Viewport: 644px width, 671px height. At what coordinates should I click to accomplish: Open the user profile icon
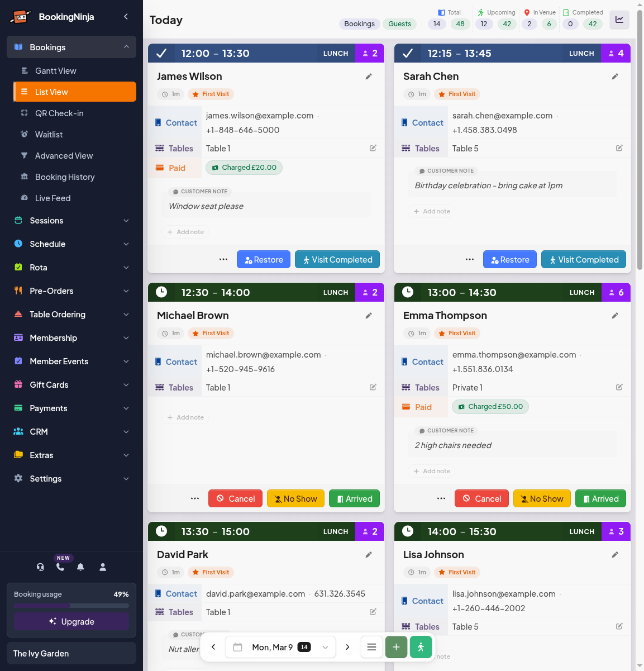pos(103,567)
